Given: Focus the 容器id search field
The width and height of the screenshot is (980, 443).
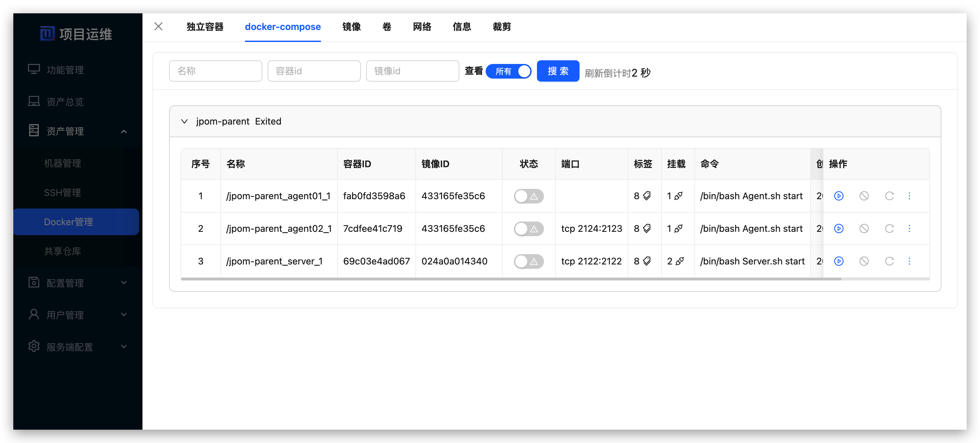Looking at the screenshot, I should click(x=314, y=71).
